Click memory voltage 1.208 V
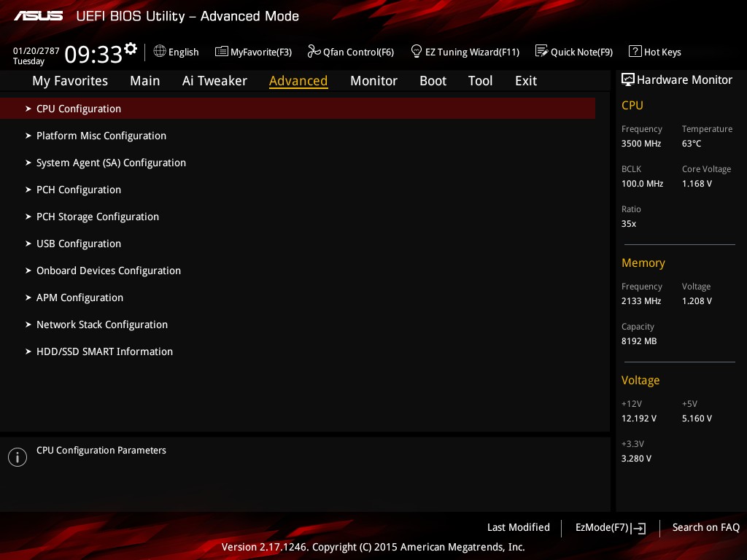The width and height of the screenshot is (747, 560). [697, 301]
